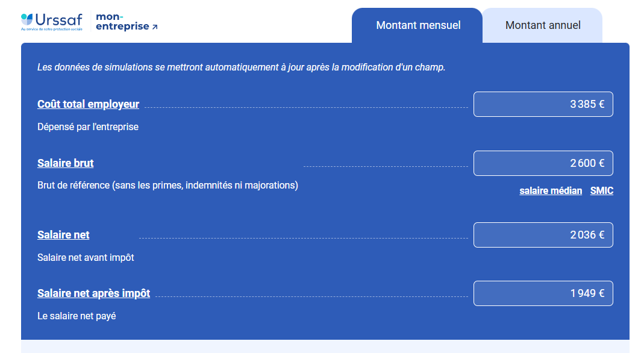Click the Urssaf logo emblem
The image size is (644, 353).
coord(28,19)
